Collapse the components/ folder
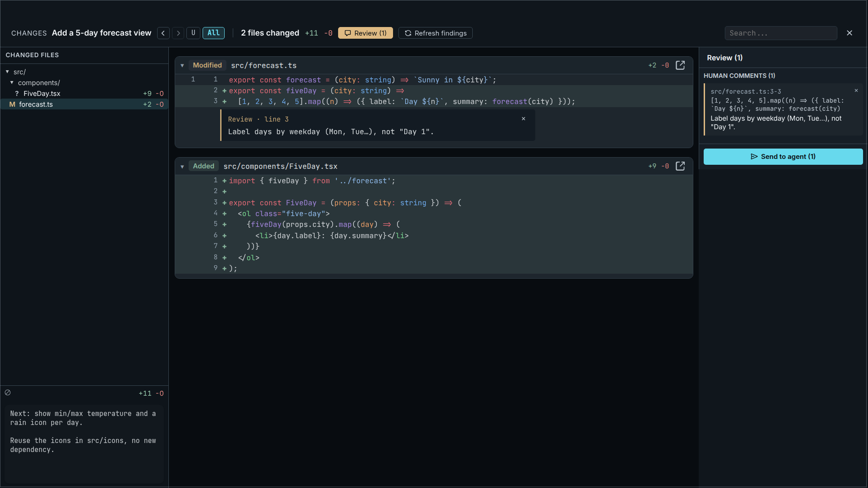 pos(12,82)
